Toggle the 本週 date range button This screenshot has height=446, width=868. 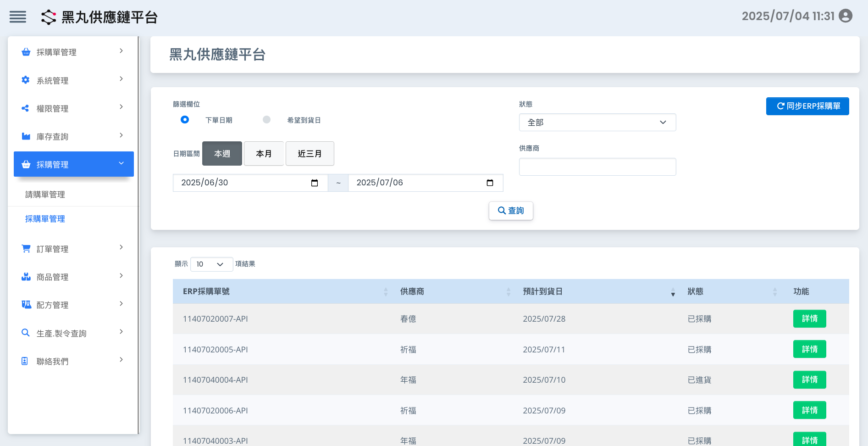pyautogui.click(x=222, y=154)
